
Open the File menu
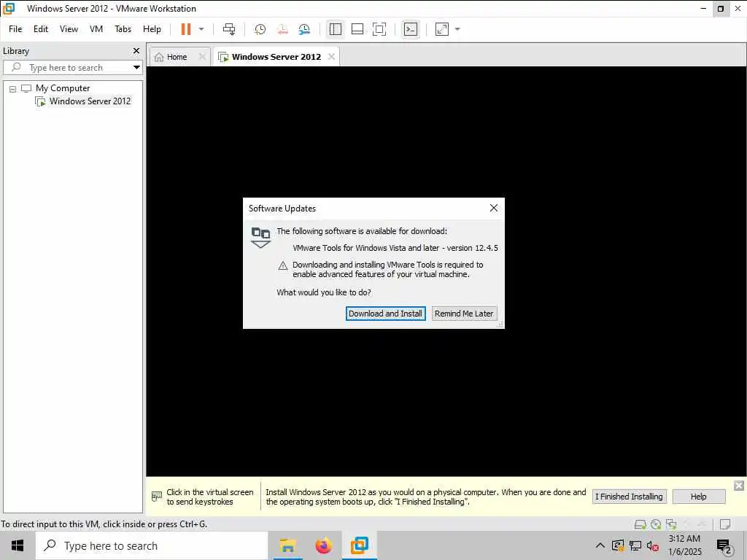coord(15,29)
